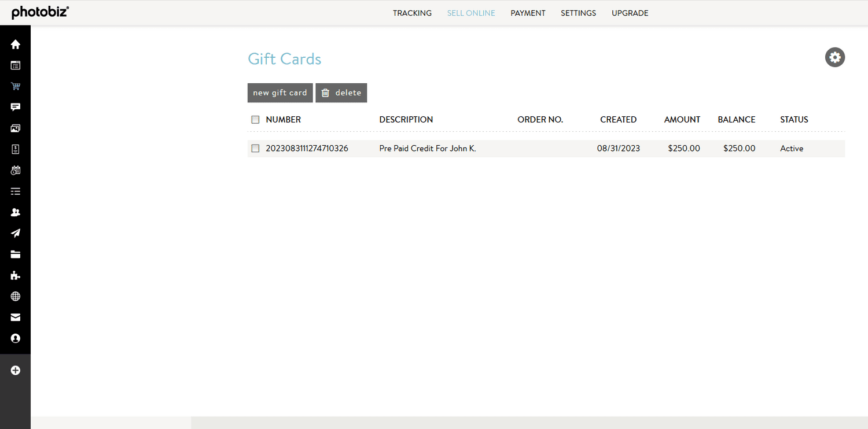This screenshot has width=868, height=429.
Task: Open the TRACKING section
Action: 412,13
